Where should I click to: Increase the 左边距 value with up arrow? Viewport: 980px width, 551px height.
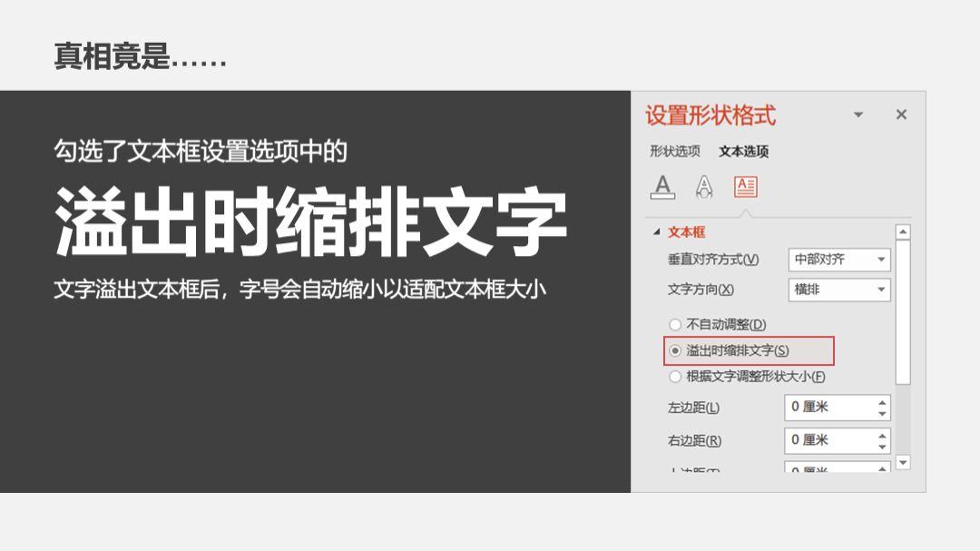tap(882, 402)
